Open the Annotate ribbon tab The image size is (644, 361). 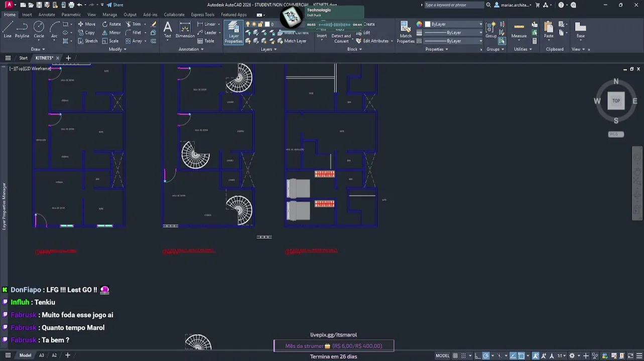(x=47, y=15)
